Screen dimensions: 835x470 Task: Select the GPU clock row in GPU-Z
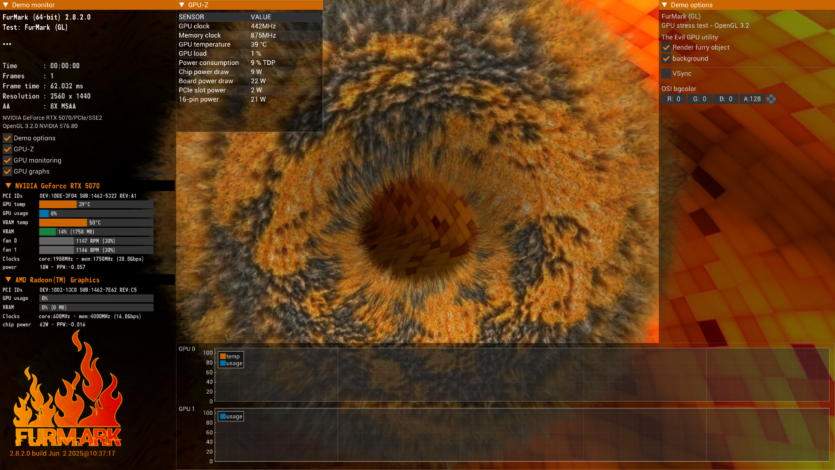249,26
